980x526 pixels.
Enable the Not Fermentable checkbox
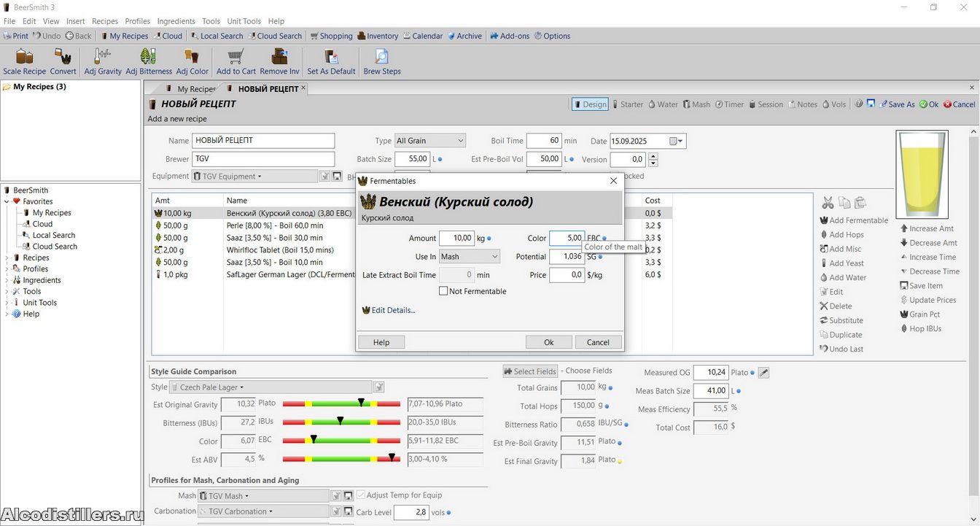point(443,291)
